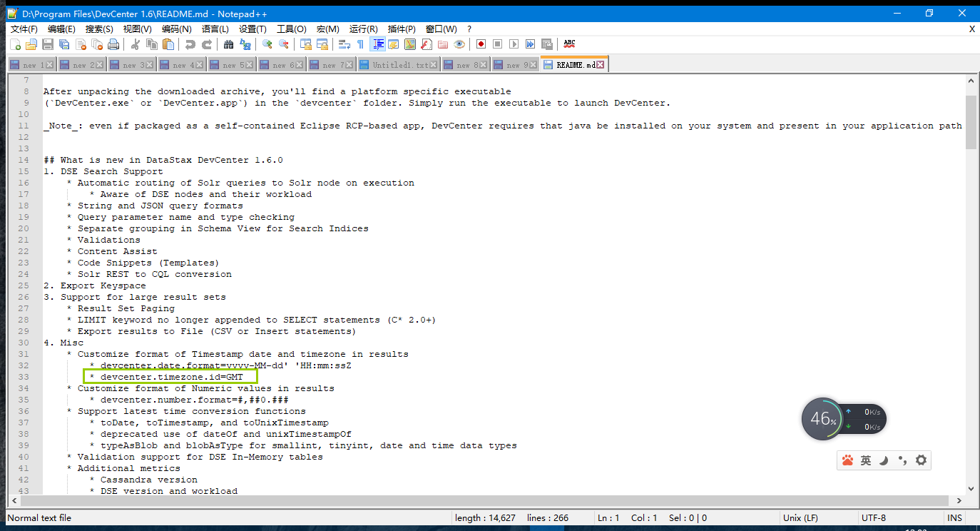Open the Function List panel

pyautogui.click(x=427, y=44)
